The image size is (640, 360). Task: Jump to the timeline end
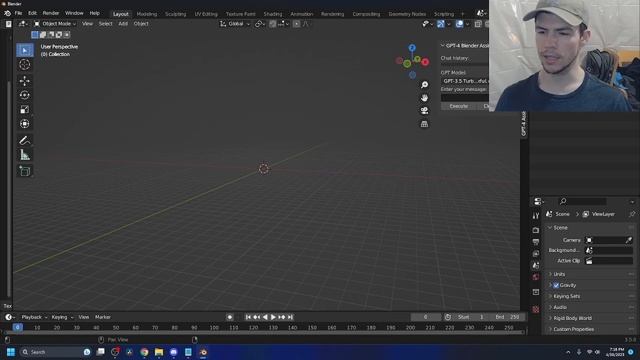(290, 317)
